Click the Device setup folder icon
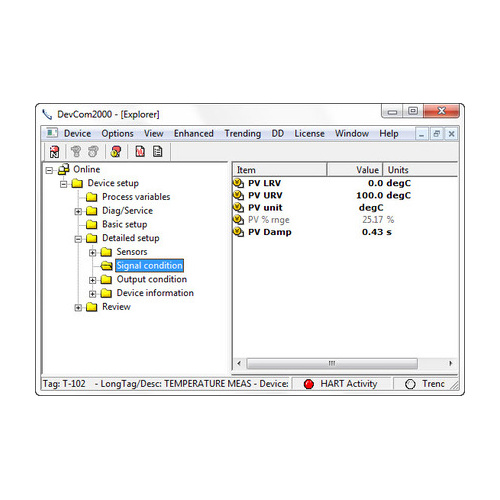 pos(77,183)
